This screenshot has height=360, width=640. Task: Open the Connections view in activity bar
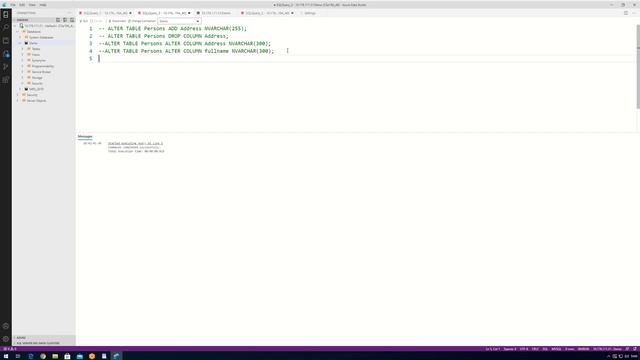tap(6, 15)
